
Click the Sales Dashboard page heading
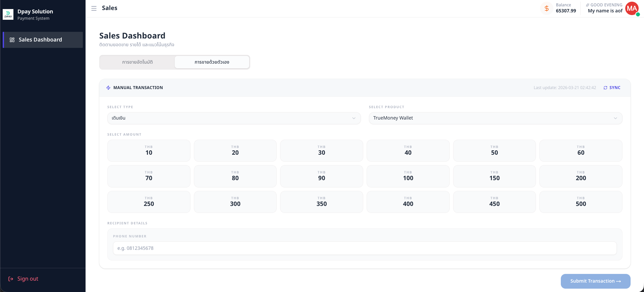pos(132,36)
